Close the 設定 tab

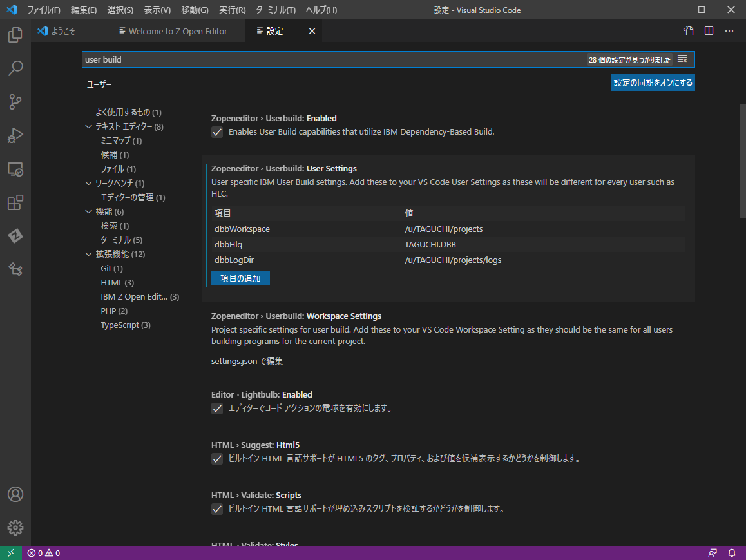(312, 31)
